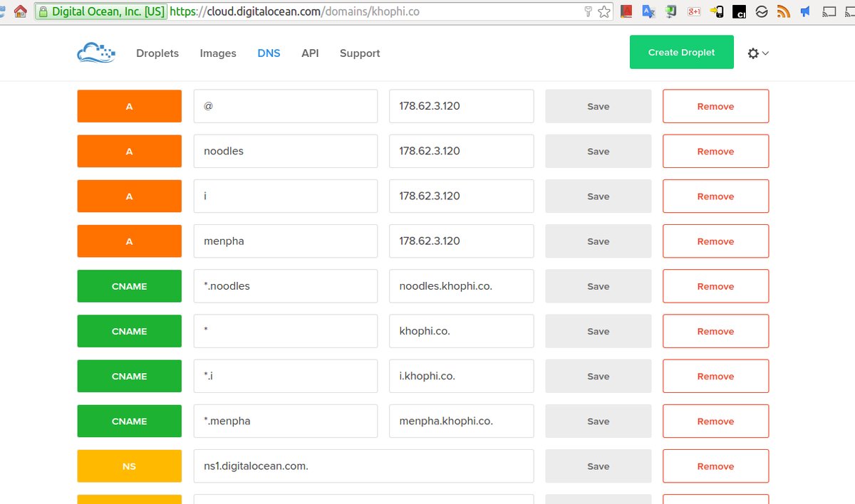Click the DigitalOcean cloud logo
This screenshot has height=504, width=855.
[96, 53]
